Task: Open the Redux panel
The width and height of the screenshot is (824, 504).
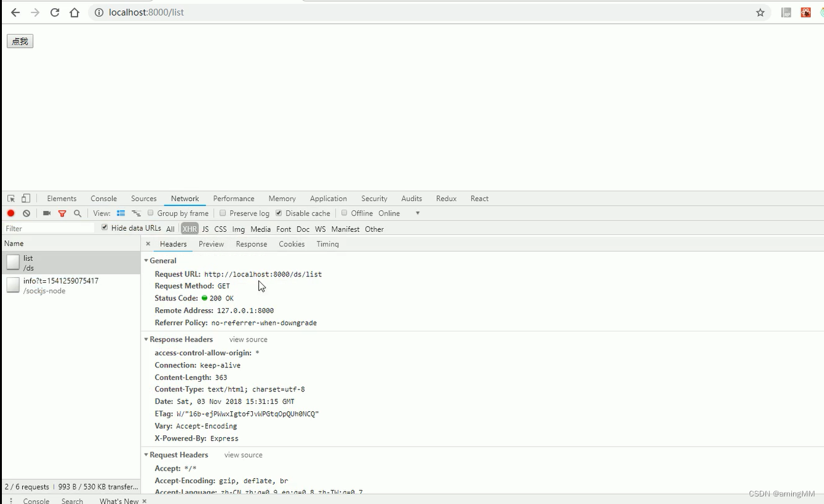Action: [x=446, y=198]
